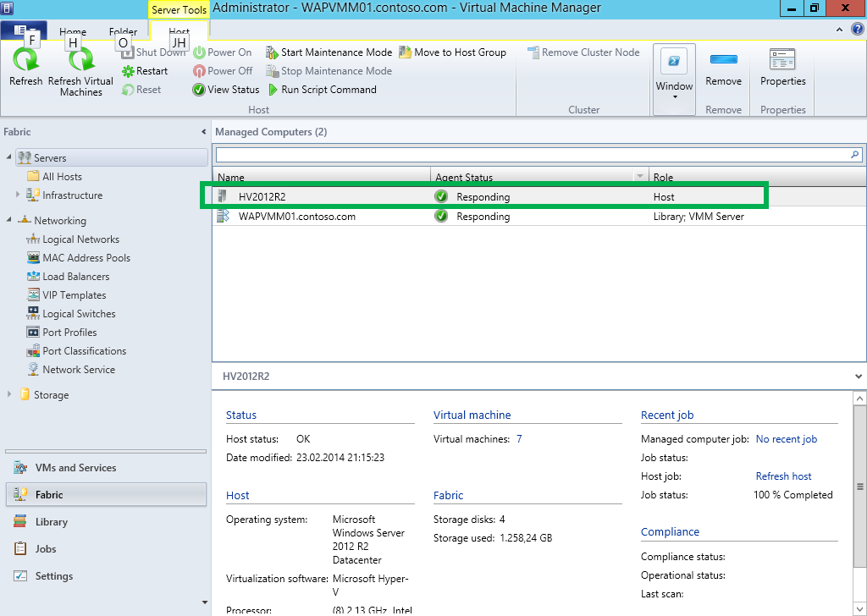Minimize the ribbon with up chevron
This screenshot has width=867, height=616.
(839, 30)
